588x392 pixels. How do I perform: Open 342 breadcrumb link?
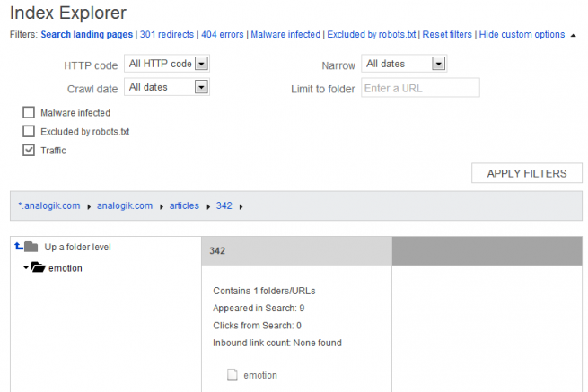pos(224,205)
